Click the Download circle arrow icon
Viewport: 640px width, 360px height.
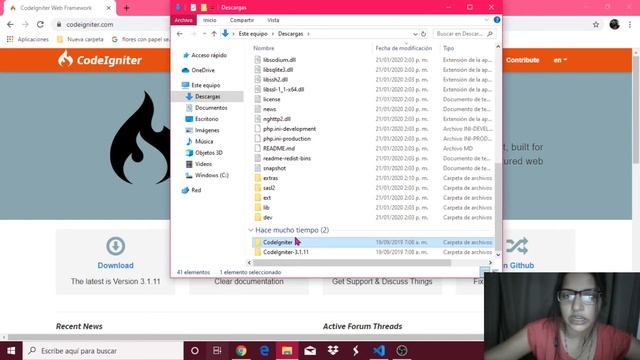click(x=116, y=246)
